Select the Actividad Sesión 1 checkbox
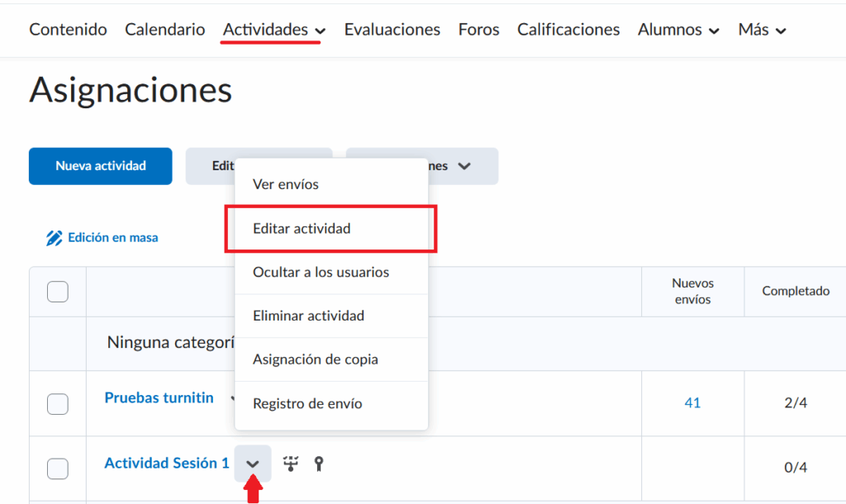Viewport: 846px width, 504px height. pos(58,468)
